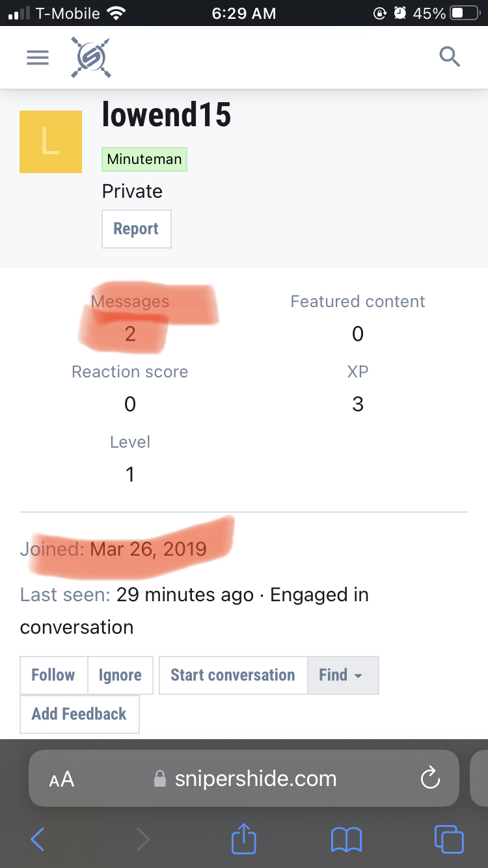Tap the Safari back arrow

[x=38, y=839]
